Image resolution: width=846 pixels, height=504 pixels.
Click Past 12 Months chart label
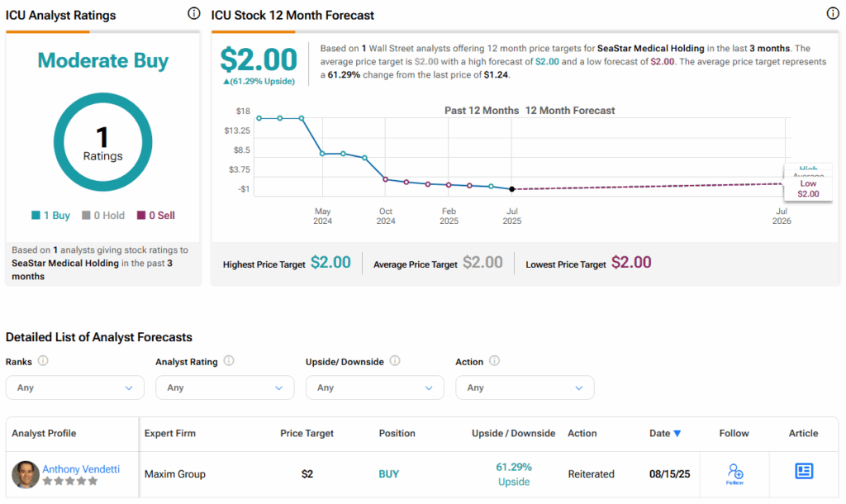pos(482,111)
